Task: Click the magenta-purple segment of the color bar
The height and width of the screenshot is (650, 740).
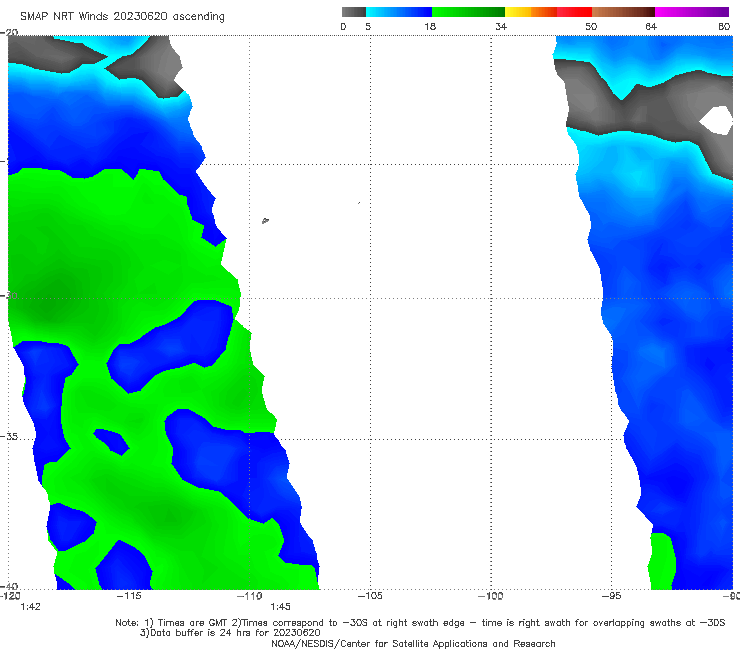Action: [x=692, y=12]
